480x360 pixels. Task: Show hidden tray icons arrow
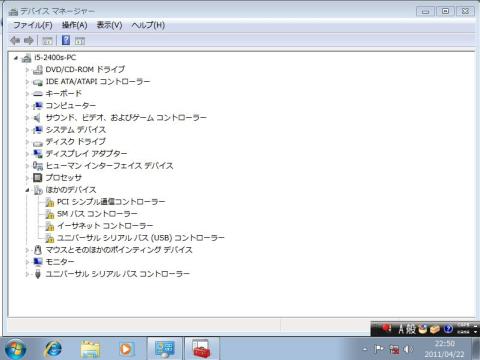(x=365, y=349)
